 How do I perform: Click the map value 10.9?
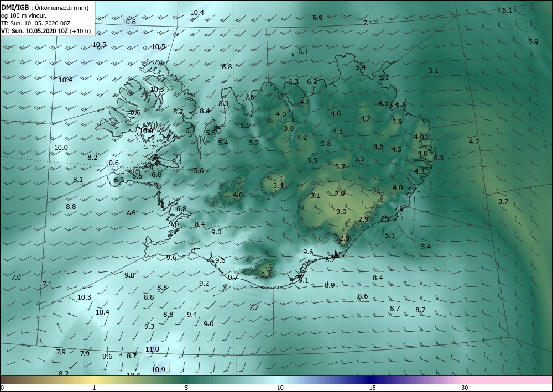(158, 370)
